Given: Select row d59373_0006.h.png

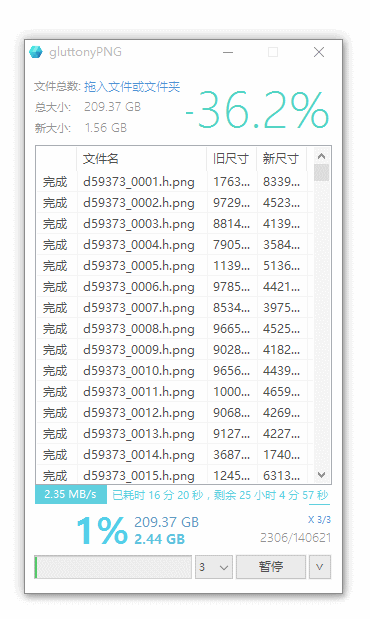Looking at the screenshot, I should pyautogui.click(x=175, y=287).
